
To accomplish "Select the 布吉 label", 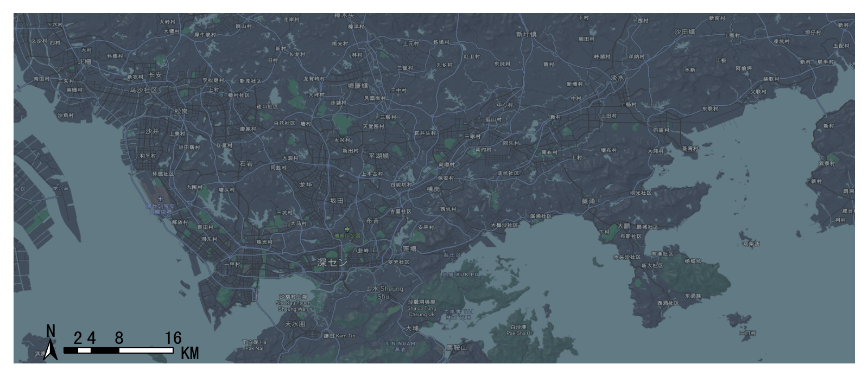I will click(373, 221).
